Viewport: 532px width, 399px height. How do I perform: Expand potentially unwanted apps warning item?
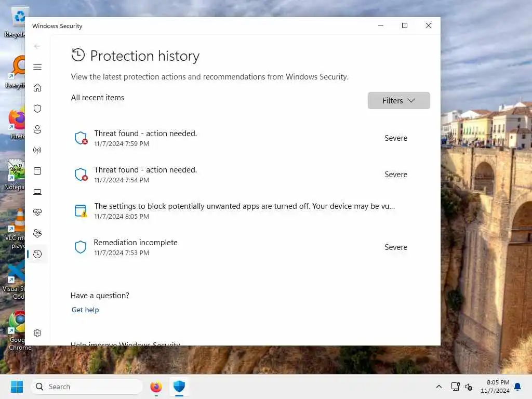click(x=250, y=211)
